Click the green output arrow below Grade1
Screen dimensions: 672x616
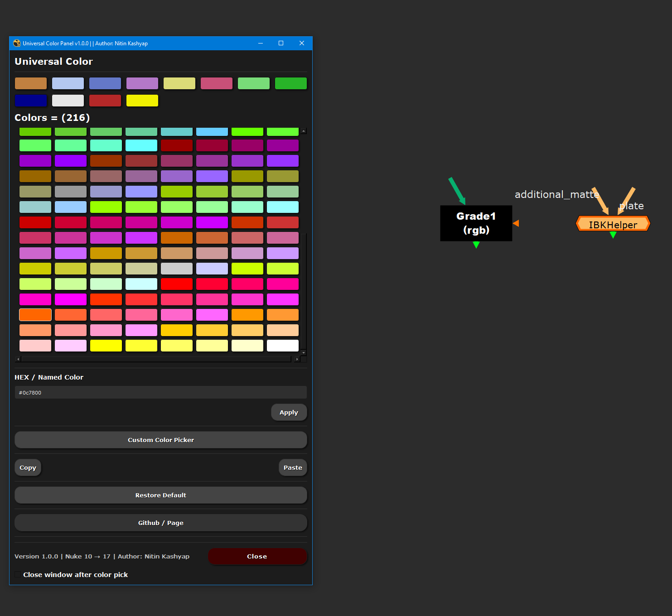[476, 245]
